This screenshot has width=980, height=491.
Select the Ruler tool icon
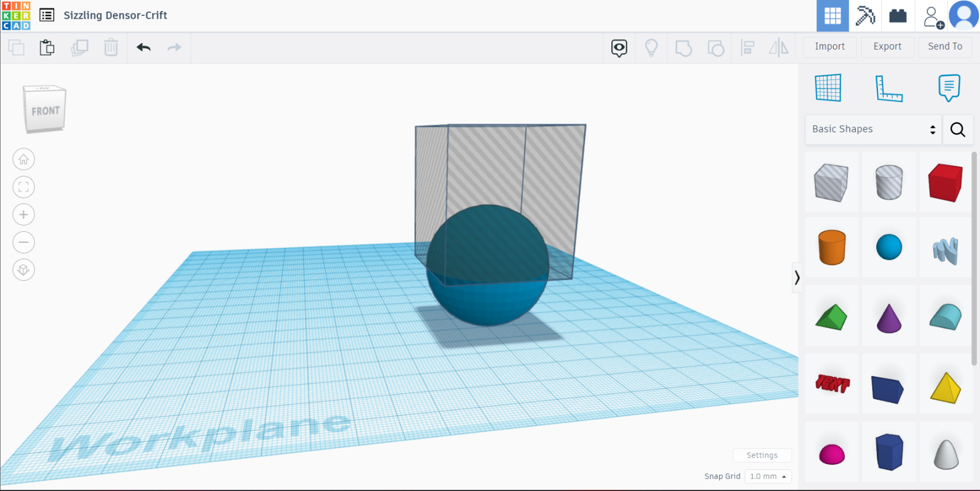click(889, 88)
